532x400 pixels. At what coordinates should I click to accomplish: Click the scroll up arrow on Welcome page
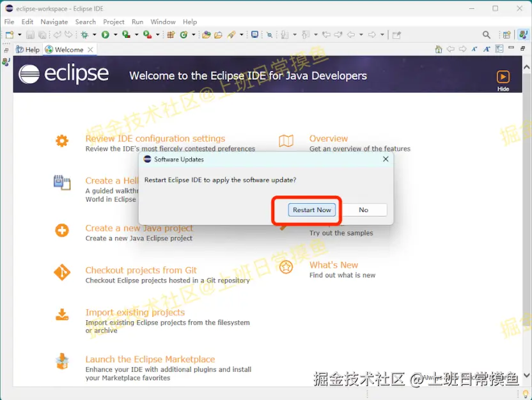527,67
